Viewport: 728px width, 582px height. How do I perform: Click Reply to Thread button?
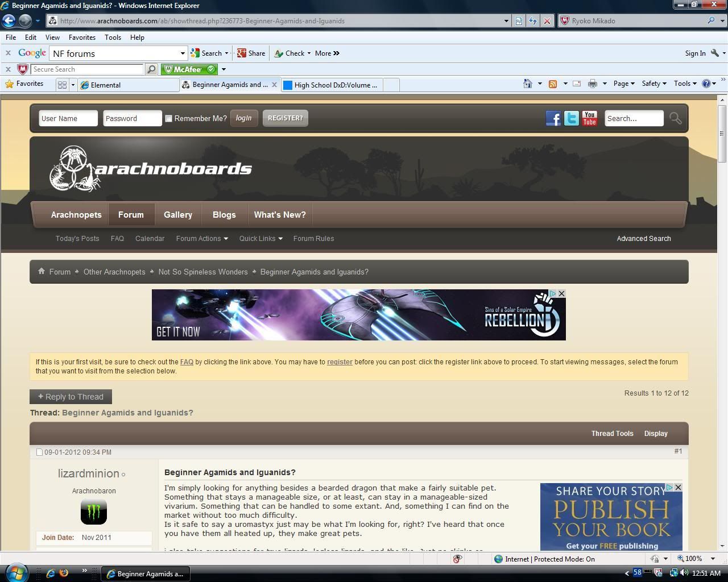(x=71, y=397)
